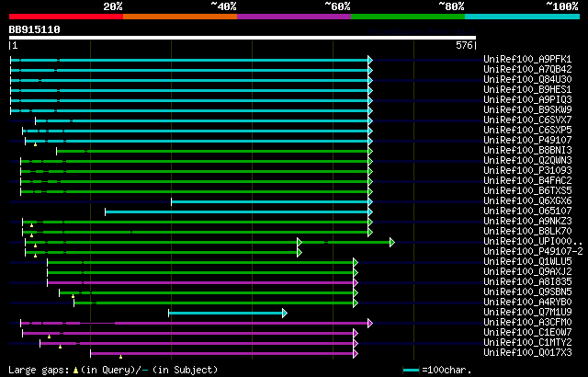Click the green alignment arrowhead for B8BNI3
The image size is (588, 377).
(370, 151)
